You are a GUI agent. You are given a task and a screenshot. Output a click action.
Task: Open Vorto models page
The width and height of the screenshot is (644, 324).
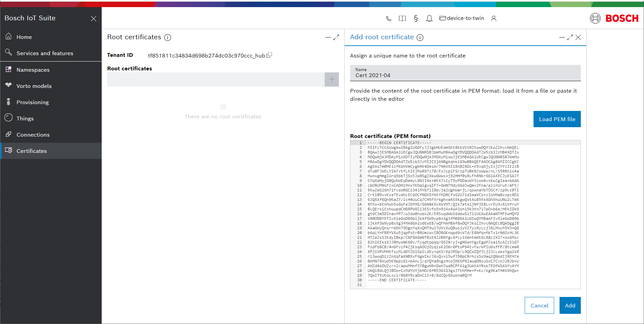(x=51, y=86)
